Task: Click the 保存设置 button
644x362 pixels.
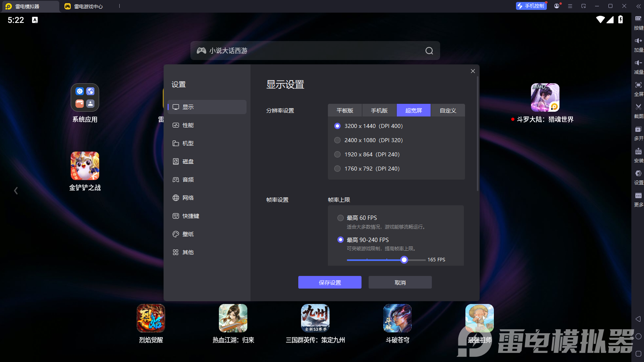Action: point(330,283)
